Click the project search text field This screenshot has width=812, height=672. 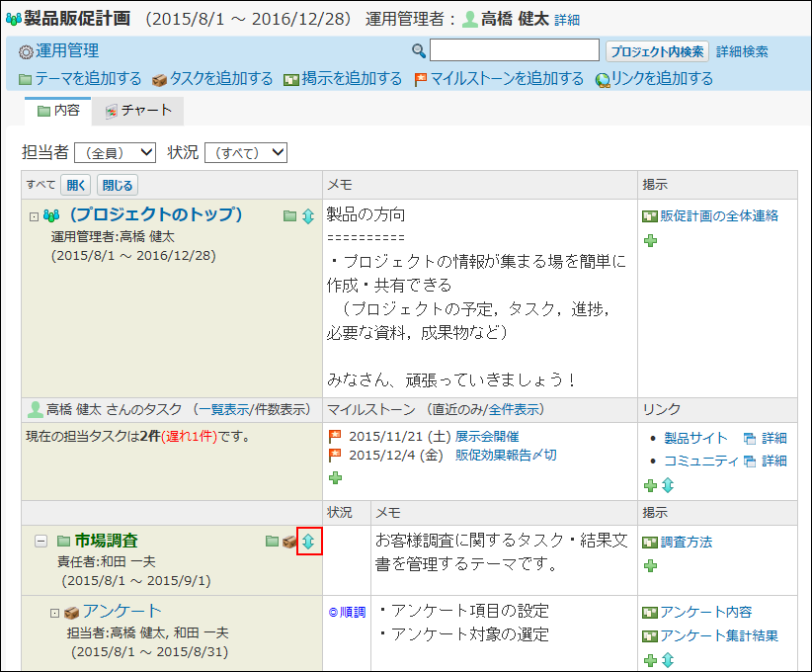(x=514, y=50)
